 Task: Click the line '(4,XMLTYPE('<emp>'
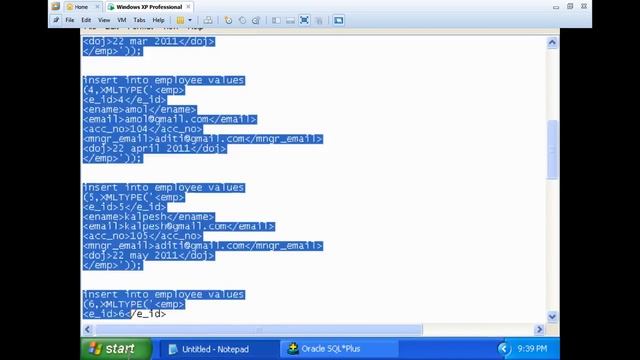point(134,90)
